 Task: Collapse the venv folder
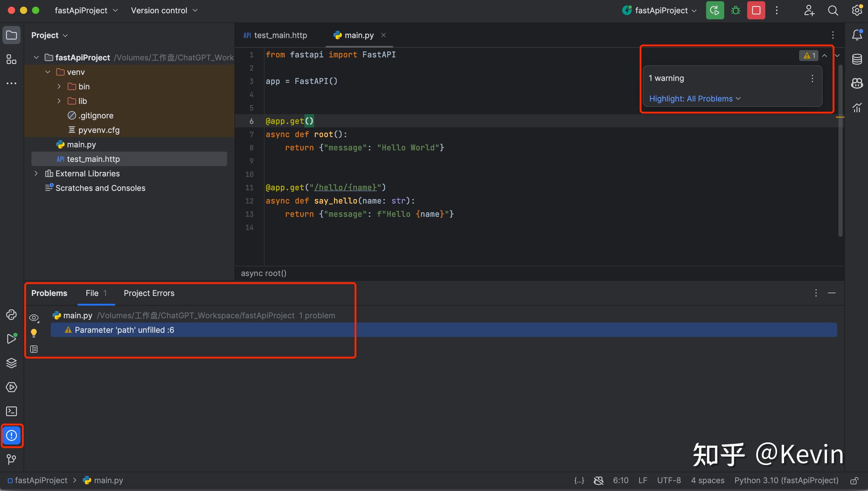pos(47,72)
